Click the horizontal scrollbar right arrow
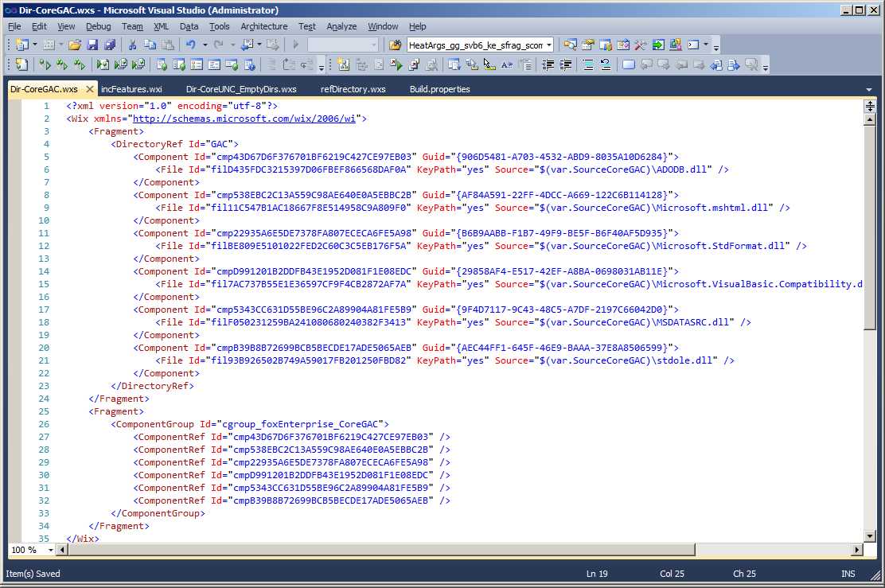 [857, 550]
